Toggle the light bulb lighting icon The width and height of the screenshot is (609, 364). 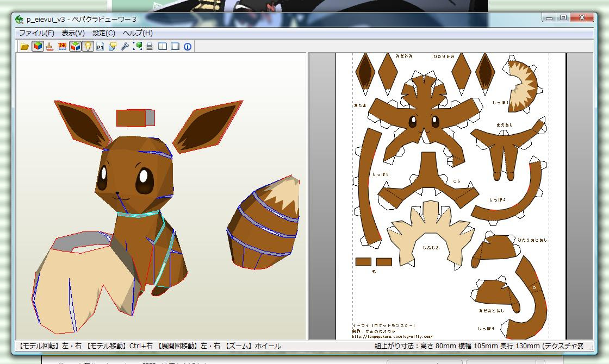[x=88, y=47]
